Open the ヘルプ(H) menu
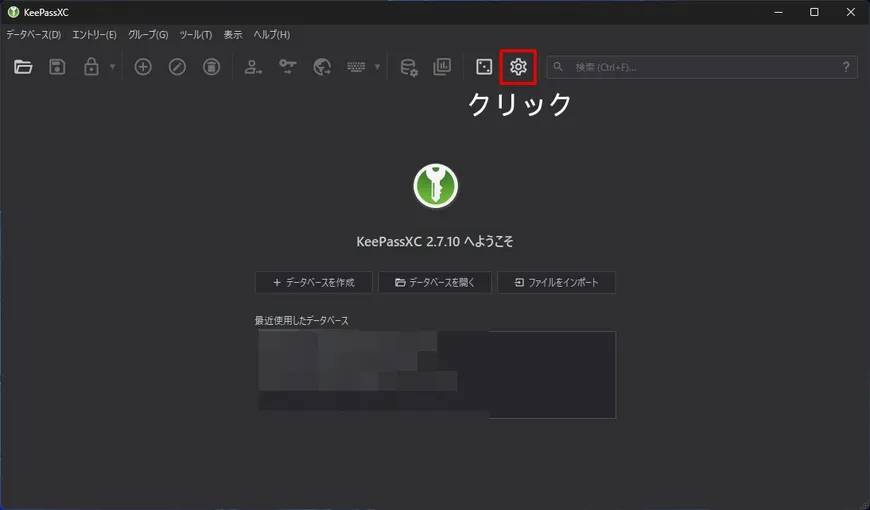 271,34
